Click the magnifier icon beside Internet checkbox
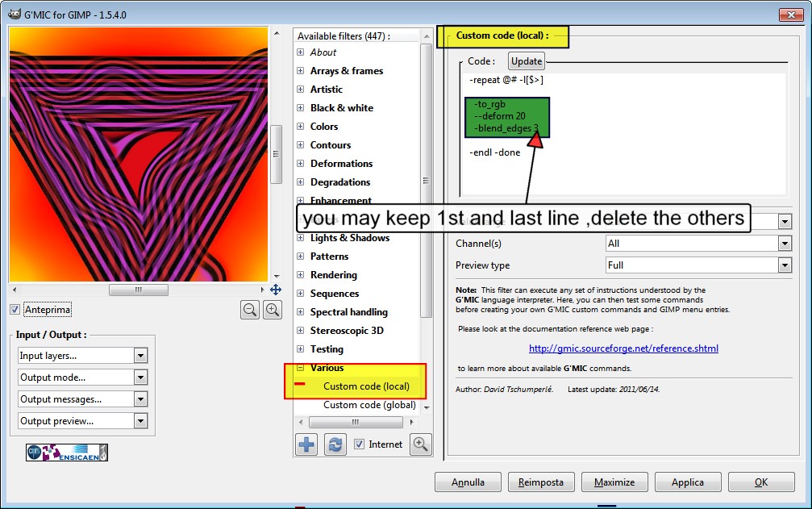 (420, 444)
